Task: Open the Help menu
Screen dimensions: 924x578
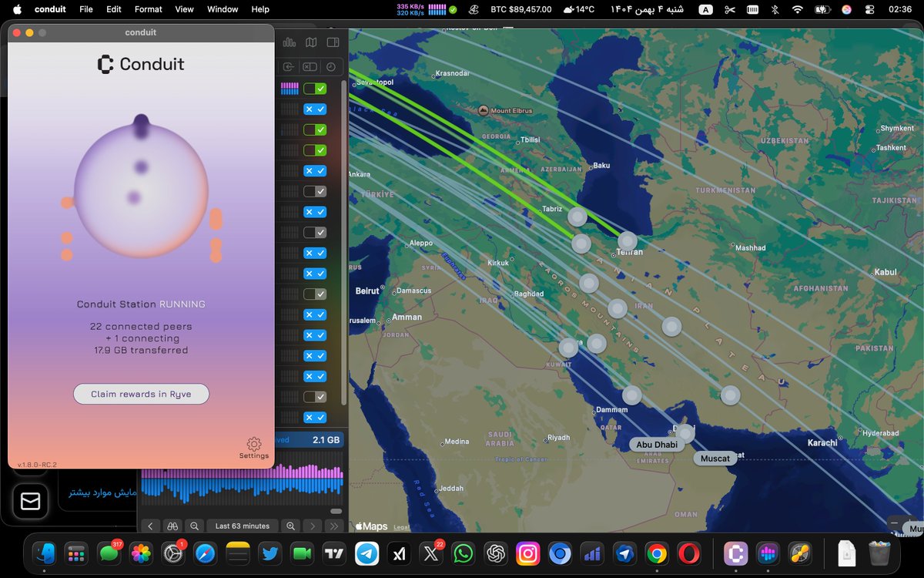Action: [x=260, y=9]
